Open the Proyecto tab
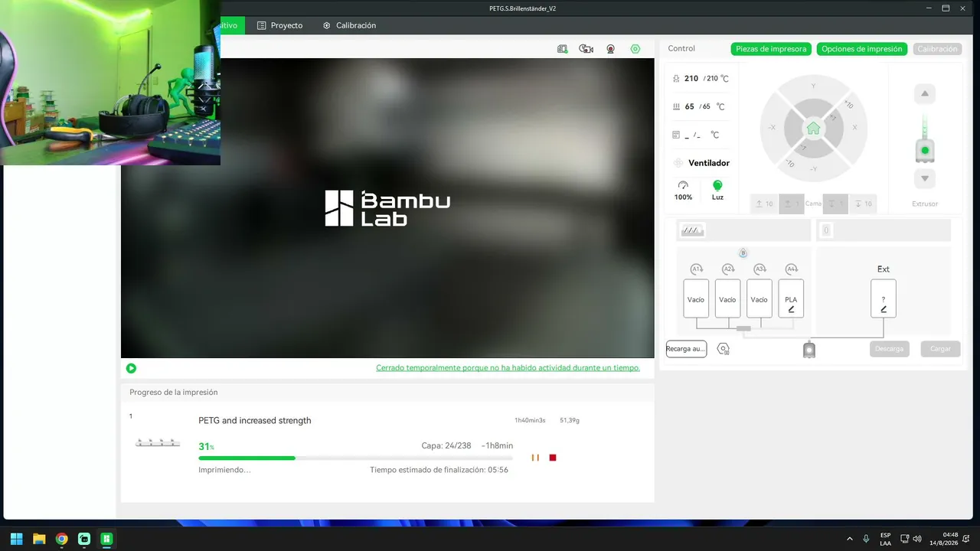Image resolution: width=980 pixels, height=551 pixels. tap(280, 25)
